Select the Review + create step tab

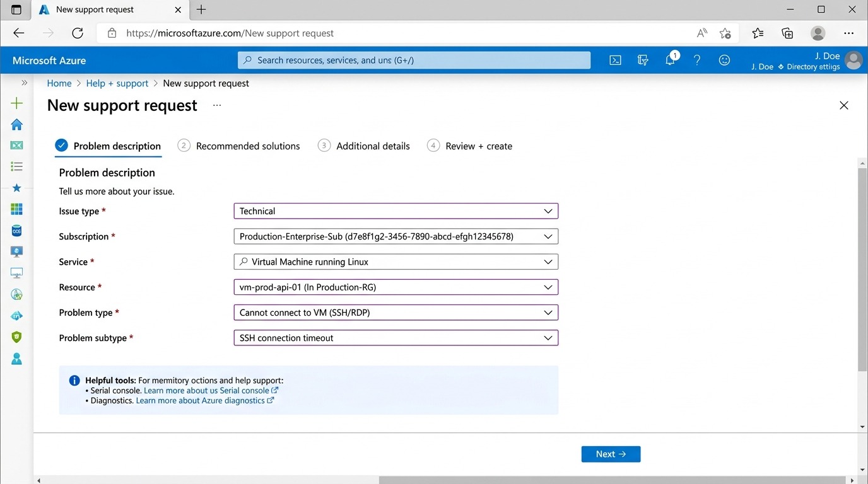470,146
